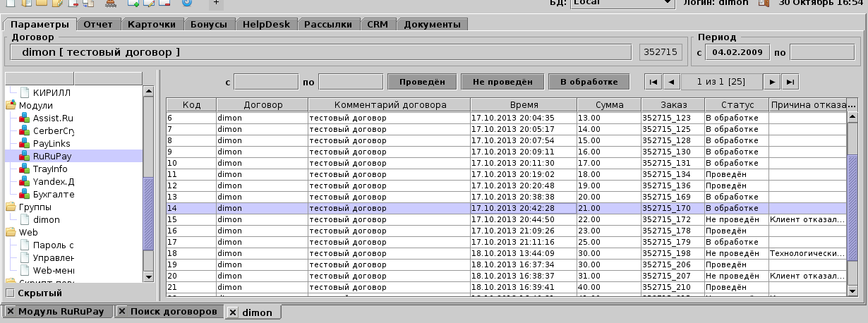Select the PayLinks module in tree
Screen dimensions: 868x323
point(52,143)
